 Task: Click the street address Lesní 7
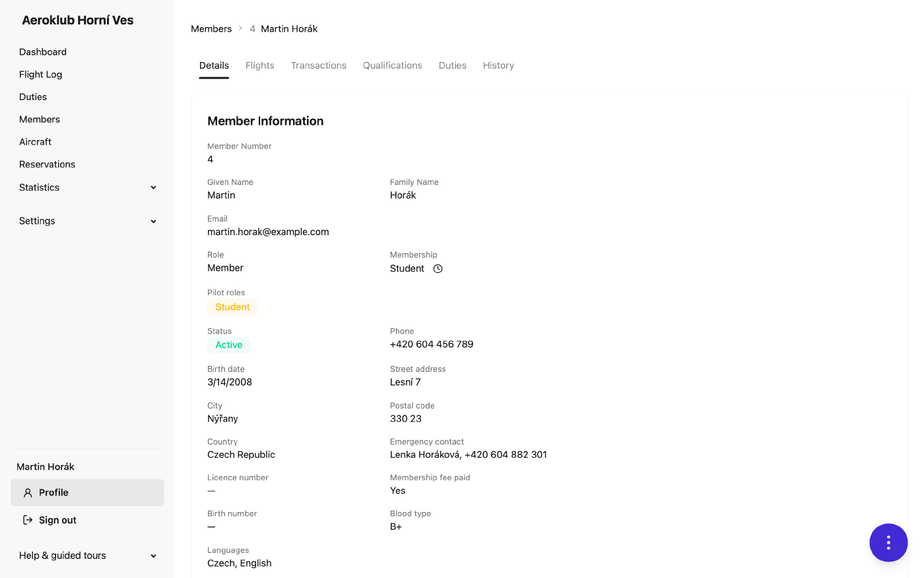click(x=405, y=382)
